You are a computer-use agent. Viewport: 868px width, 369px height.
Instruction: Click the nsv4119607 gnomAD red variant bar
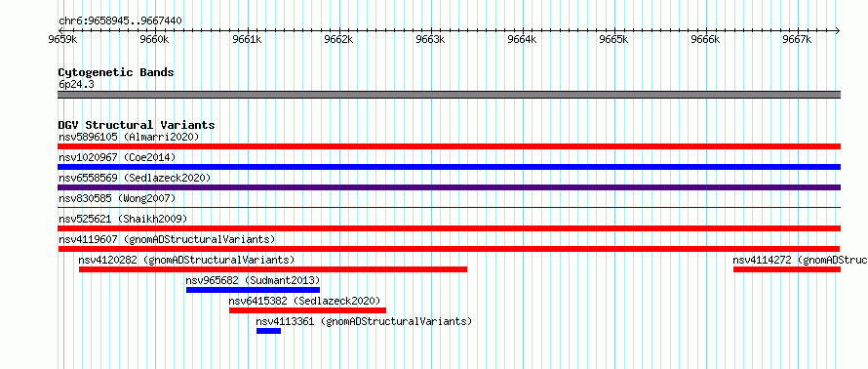(449, 249)
